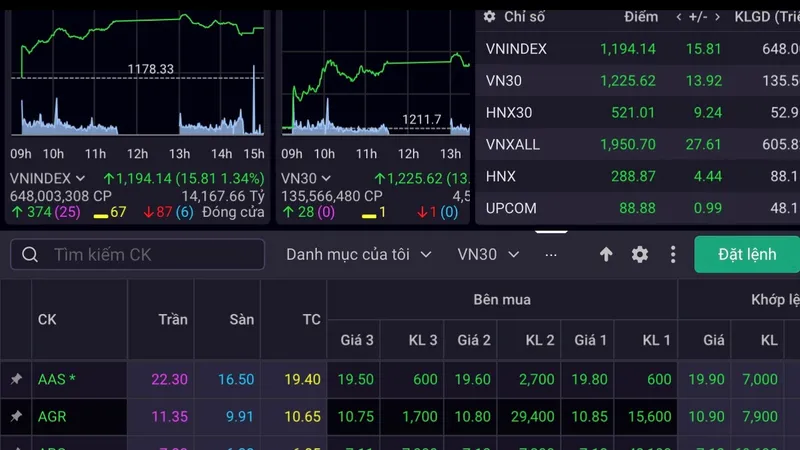
Task: Click next arrow beside +/- column
Action: (717, 17)
